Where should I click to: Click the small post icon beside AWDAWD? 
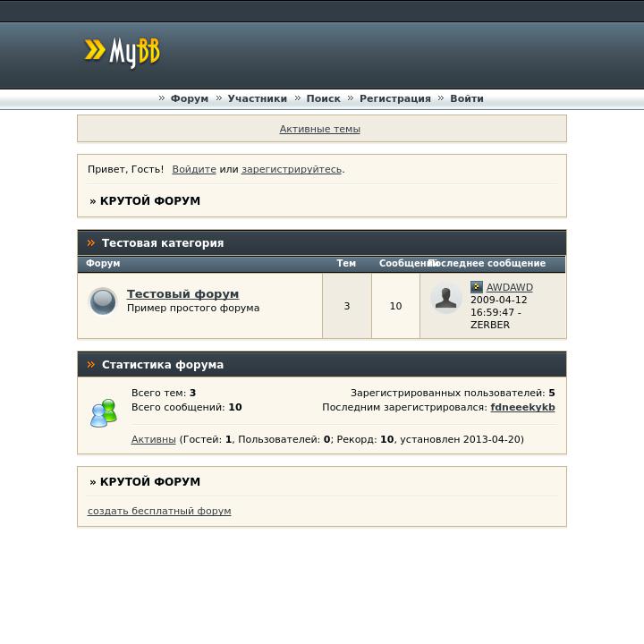pos(477,287)
